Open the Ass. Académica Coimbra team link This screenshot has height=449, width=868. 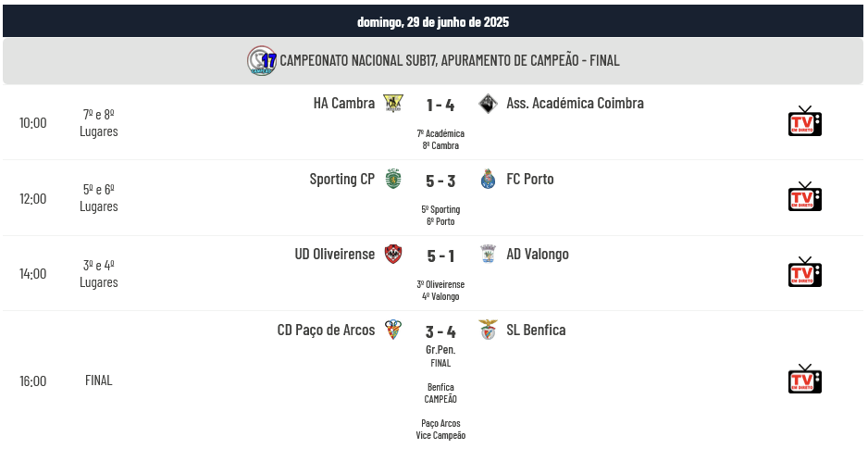(x=575, y=104)
